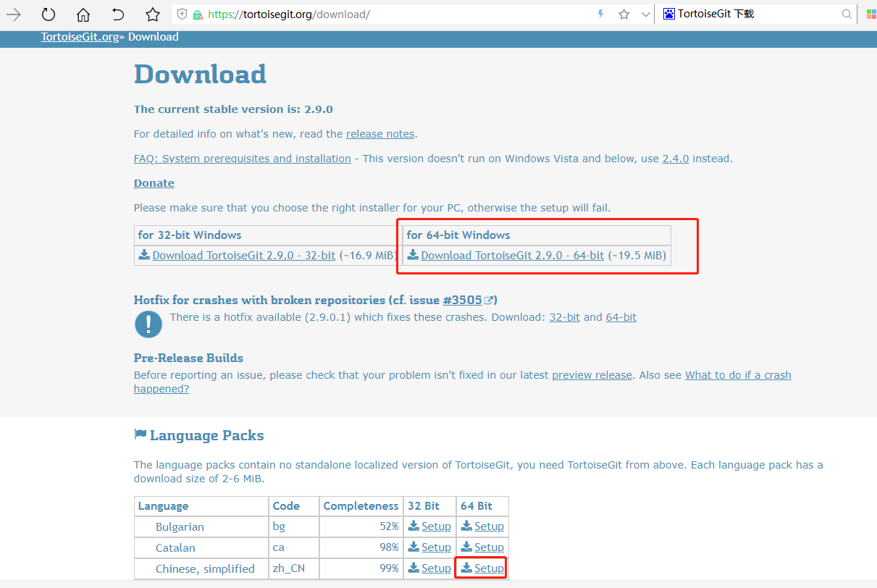Click the download icon beside the 64-bit installer

pos(413,255)
